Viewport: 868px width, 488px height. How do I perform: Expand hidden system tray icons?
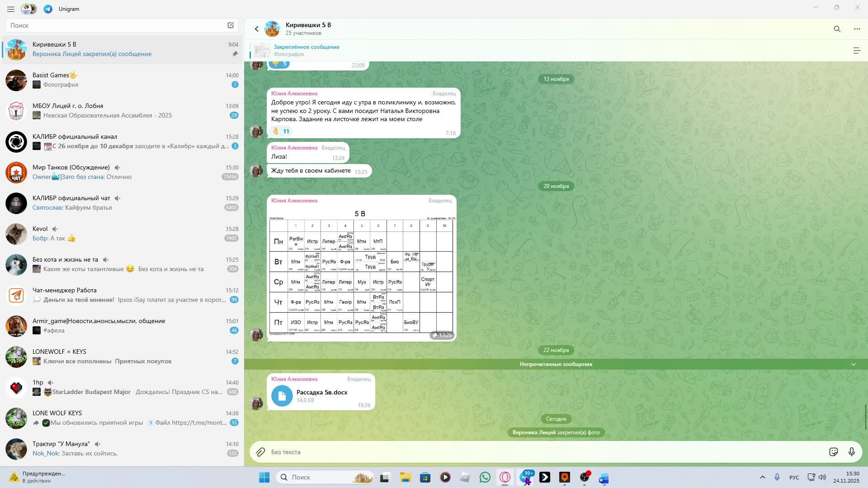[762, 477]
